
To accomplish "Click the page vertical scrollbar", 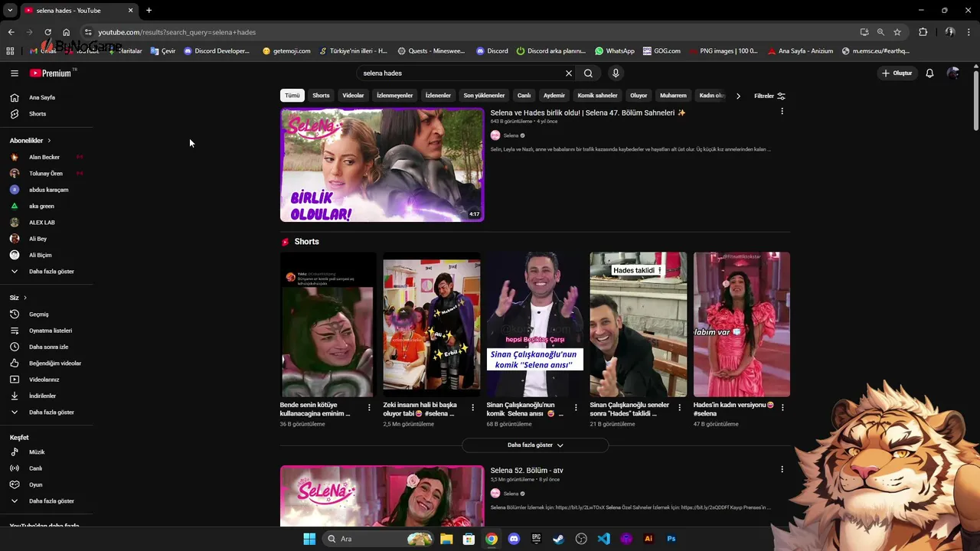I will coord(976,99).
